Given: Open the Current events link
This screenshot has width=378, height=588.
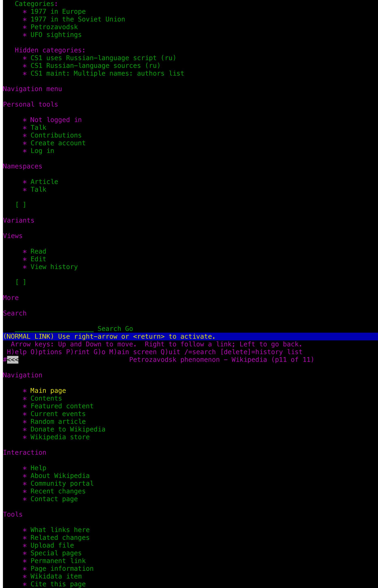Looking at the screenshot, I should [58, 414].
